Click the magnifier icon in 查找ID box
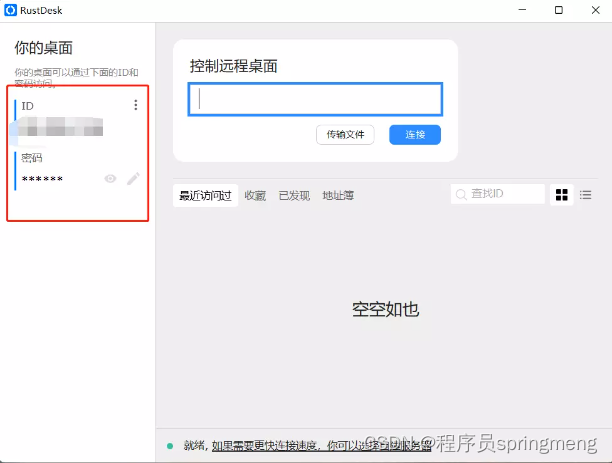This screenshot has width=612, height=463. (461, 194)
